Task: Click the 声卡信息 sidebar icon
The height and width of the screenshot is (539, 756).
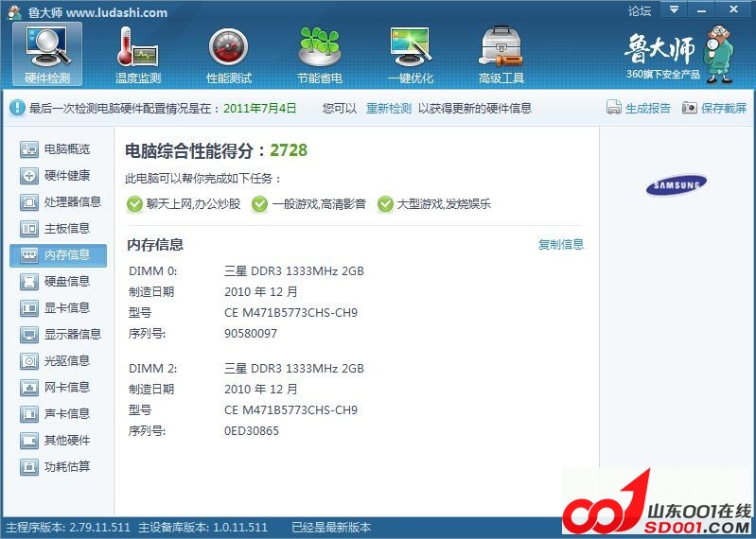Action: (29, 414)
